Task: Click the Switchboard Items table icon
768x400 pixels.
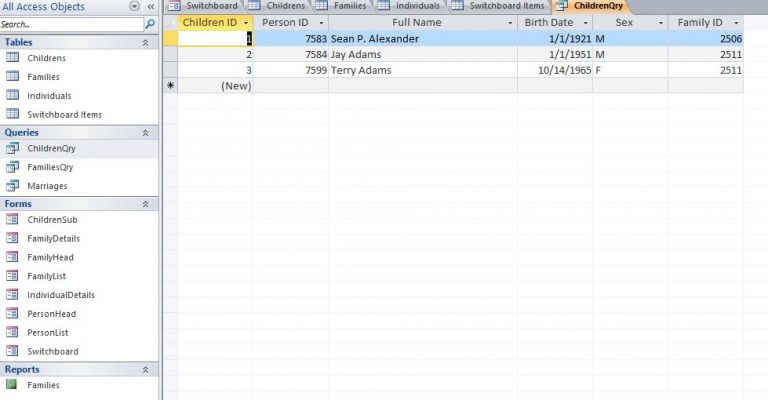Action: (12, 114)
